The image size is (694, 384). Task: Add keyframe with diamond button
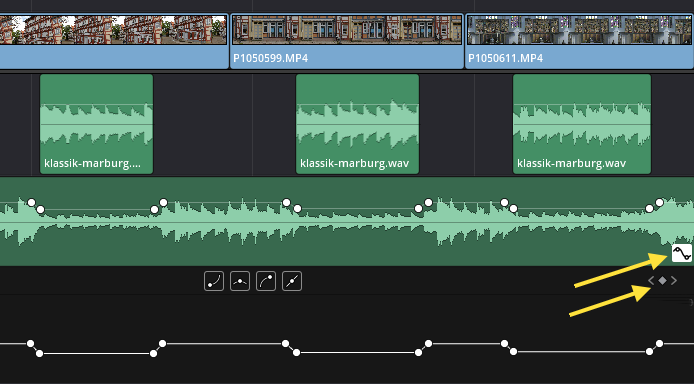click(x=662, y=280)
